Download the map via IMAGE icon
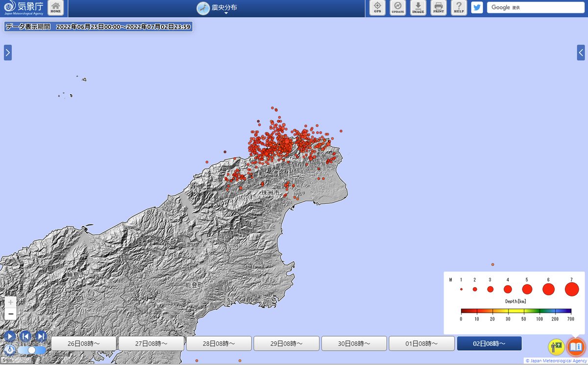The height and width of the screenshot is (365, 588). [418, 8]
